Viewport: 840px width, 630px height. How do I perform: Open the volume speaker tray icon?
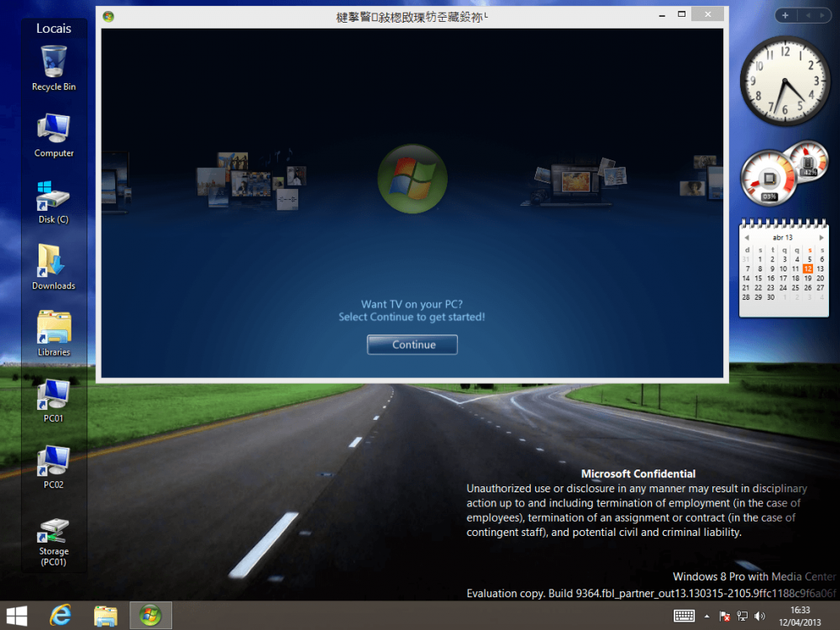(759, 616)
